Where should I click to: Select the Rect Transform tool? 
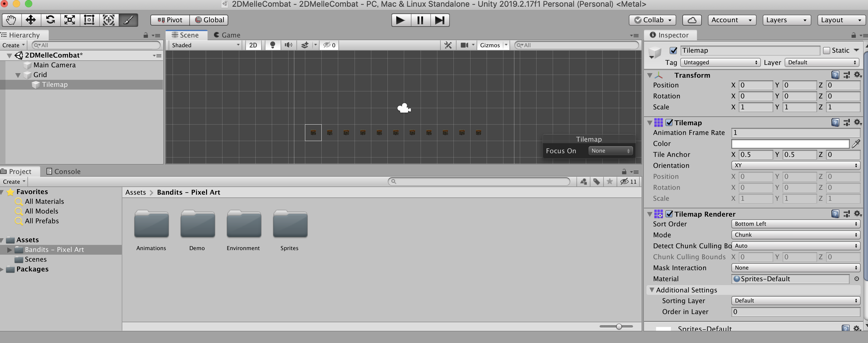[89, 20]
